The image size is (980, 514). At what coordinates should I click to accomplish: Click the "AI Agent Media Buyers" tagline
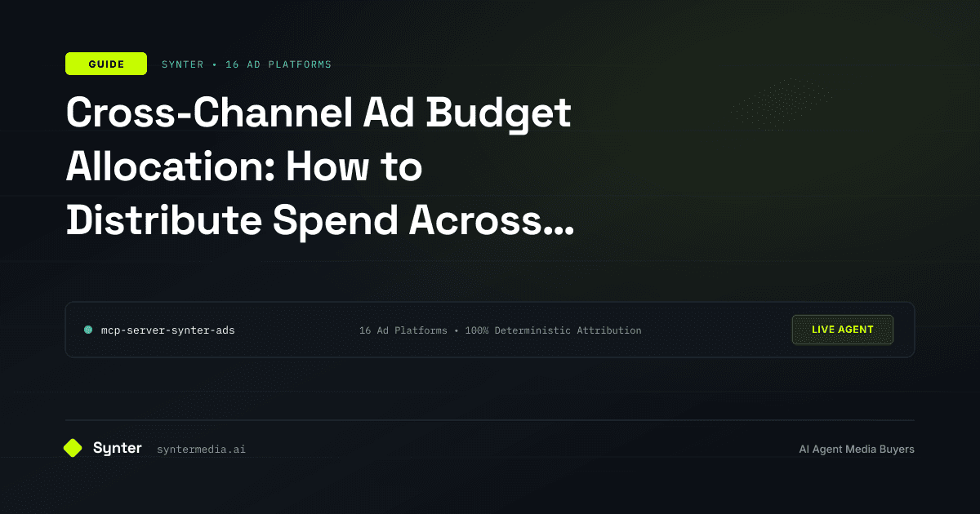coord(857,450)
